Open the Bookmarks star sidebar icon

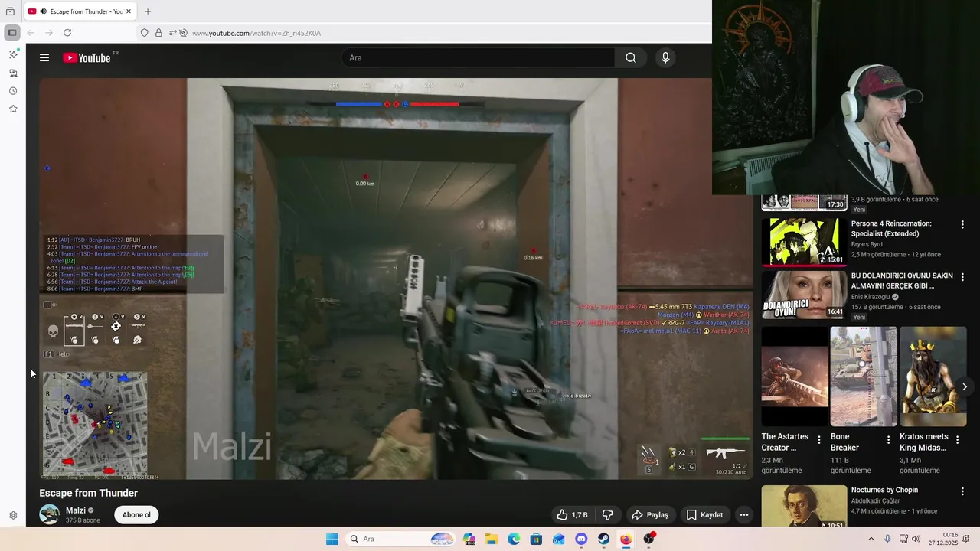tap(13, 109)
